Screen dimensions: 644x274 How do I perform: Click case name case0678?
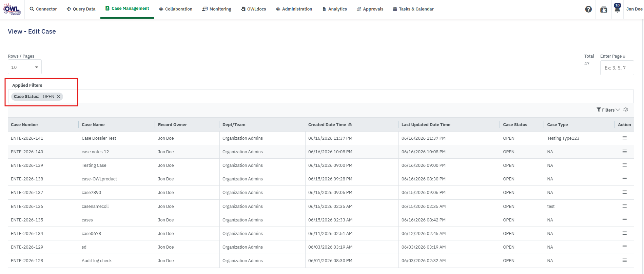(91, 234)
